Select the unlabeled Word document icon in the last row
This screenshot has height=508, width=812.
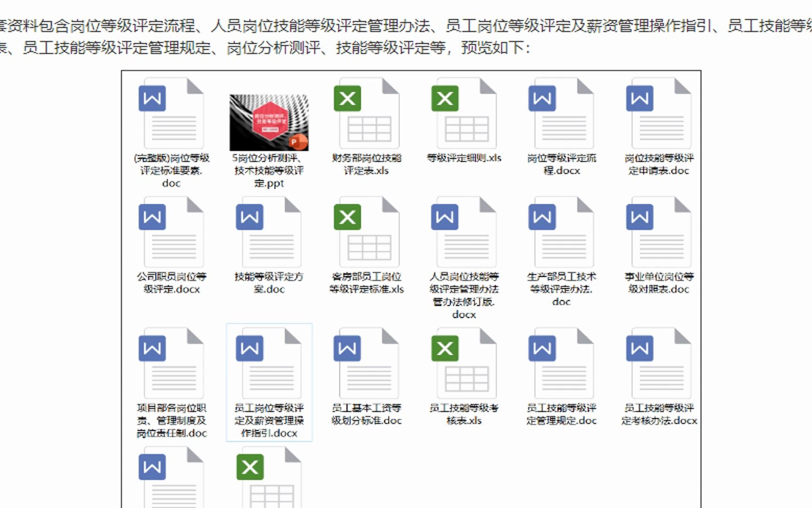pyautogui.click(x=172, y=477)
